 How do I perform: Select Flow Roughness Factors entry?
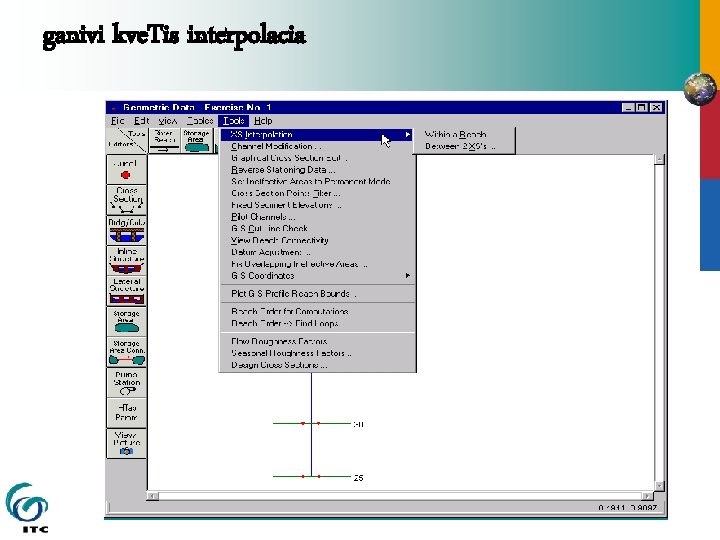point(317,341)
